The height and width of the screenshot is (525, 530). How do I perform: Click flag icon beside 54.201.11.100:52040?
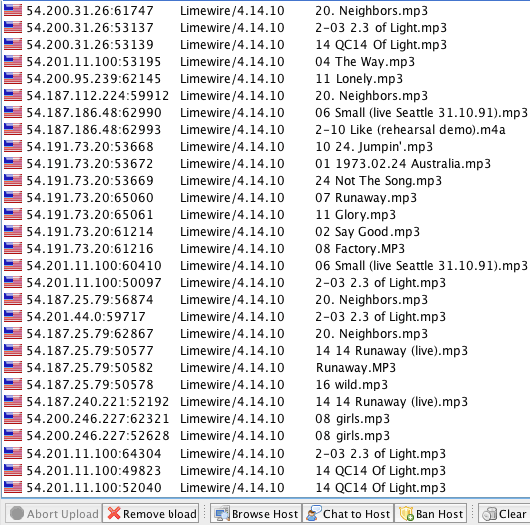(x=13, y=487)
